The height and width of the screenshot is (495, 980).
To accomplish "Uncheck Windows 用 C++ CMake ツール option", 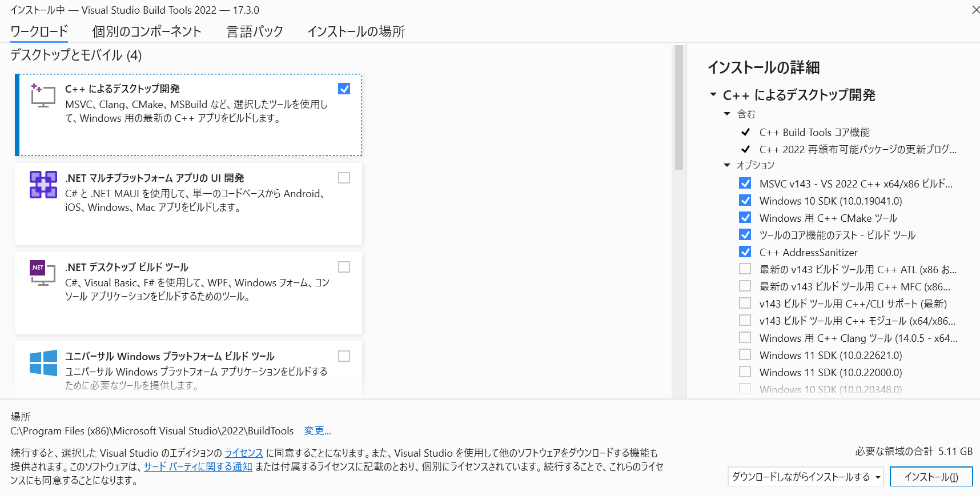I will [745, 217].
